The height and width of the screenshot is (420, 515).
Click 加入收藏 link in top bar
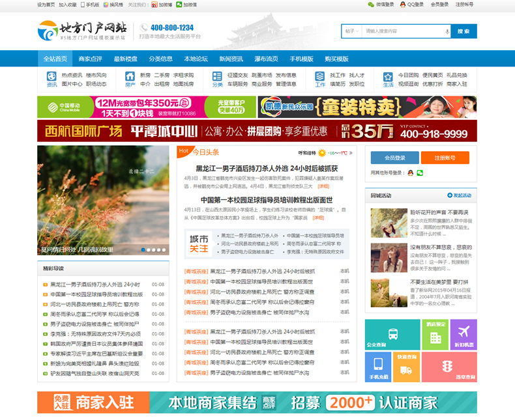click(x=68, y=5)
